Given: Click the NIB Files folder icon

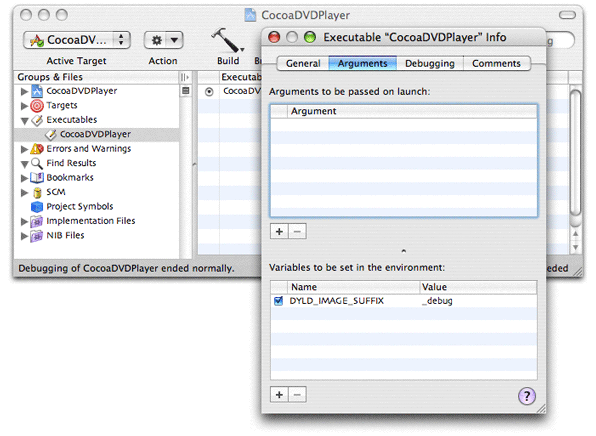Looking at the screenshot, I should (x=37, y=236).
